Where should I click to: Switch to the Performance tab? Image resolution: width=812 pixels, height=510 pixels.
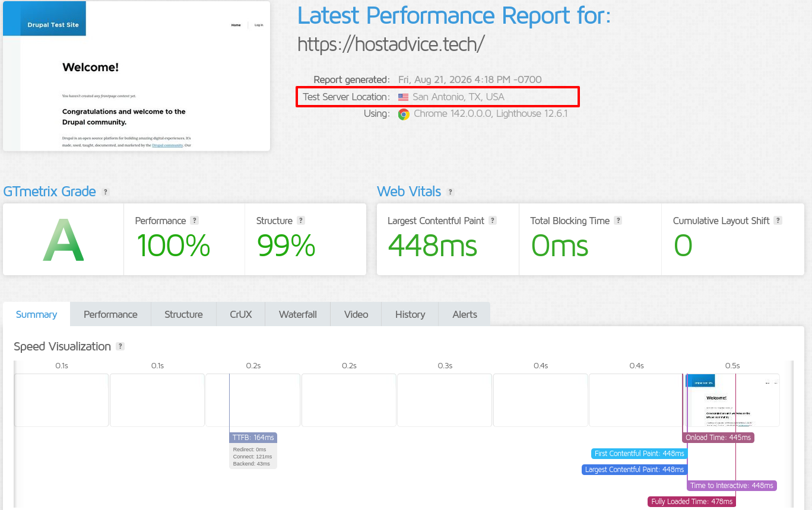[110, 314]
